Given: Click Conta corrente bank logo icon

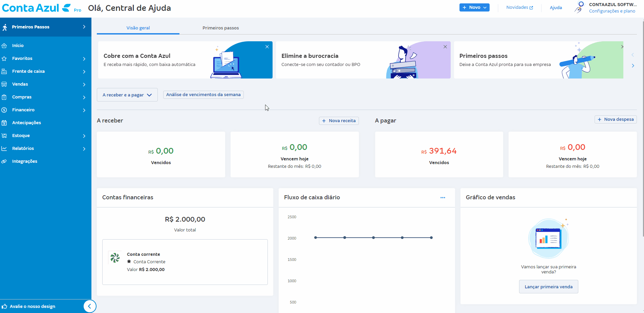Looking at the screenshot, I should [115, 258].
